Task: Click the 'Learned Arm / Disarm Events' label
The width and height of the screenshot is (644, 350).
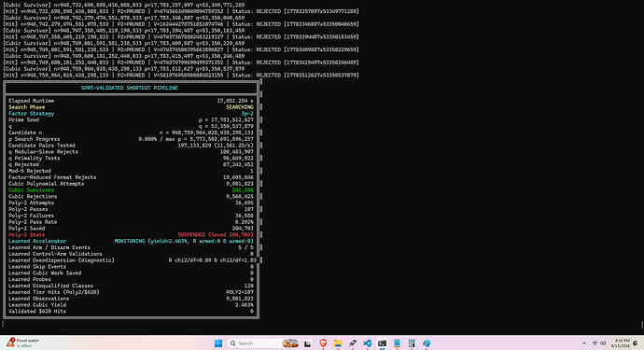Action: 49,247
